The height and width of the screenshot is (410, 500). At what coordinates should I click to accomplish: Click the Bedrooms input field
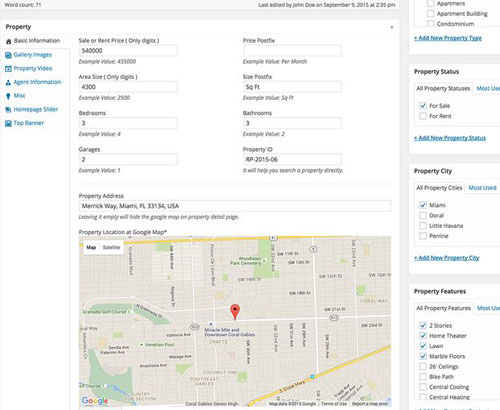(128, 123)
